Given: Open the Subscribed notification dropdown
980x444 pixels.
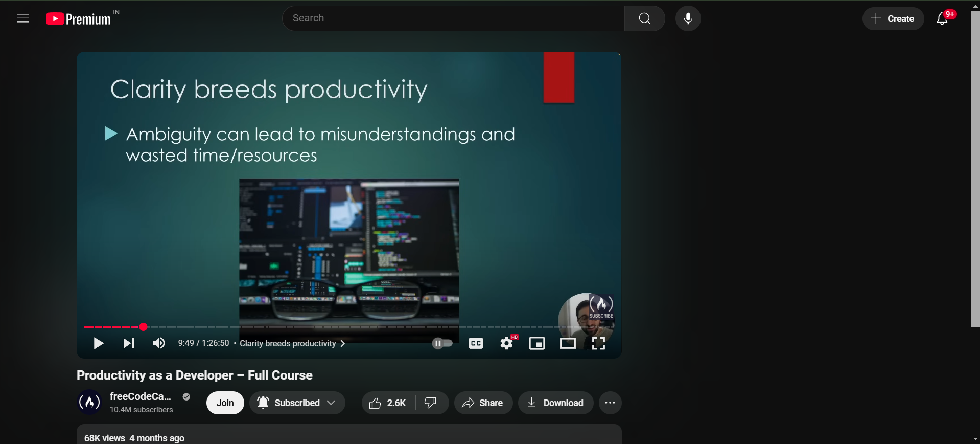Looking at the screenshot, I should 297,403.
